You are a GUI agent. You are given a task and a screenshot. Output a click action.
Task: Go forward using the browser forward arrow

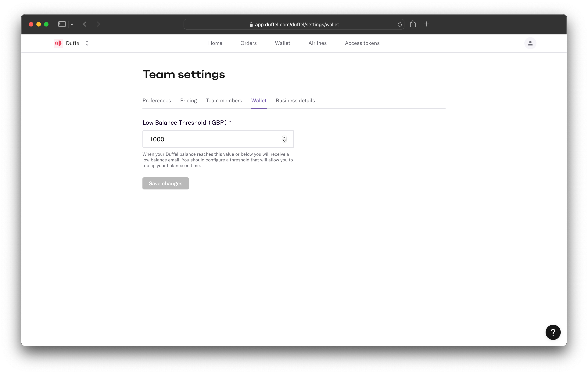pos(98,24)
